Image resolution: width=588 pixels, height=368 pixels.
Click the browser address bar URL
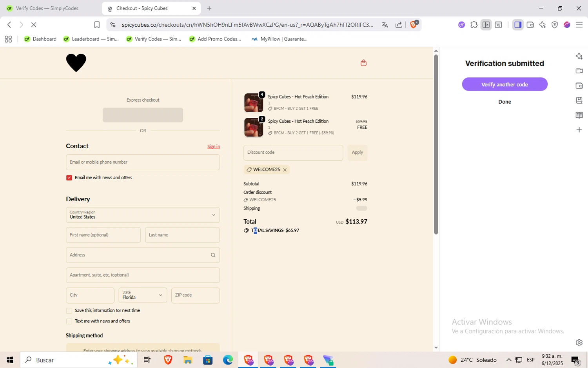[247, 25]
